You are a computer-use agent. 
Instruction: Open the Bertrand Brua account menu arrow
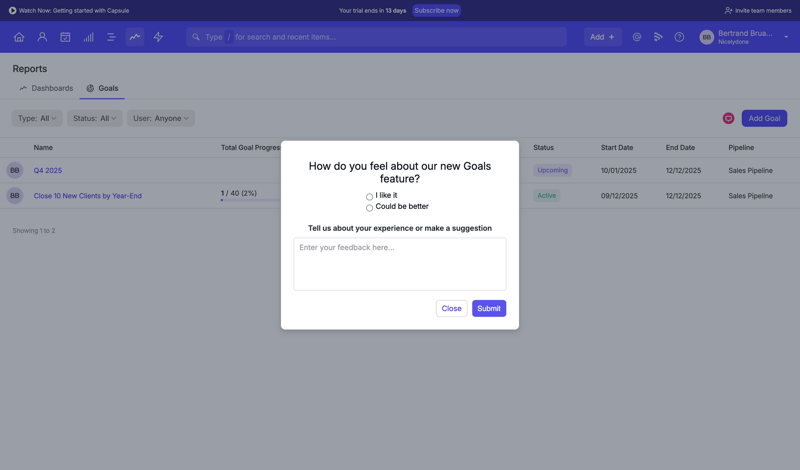click(x=786, y=37)
